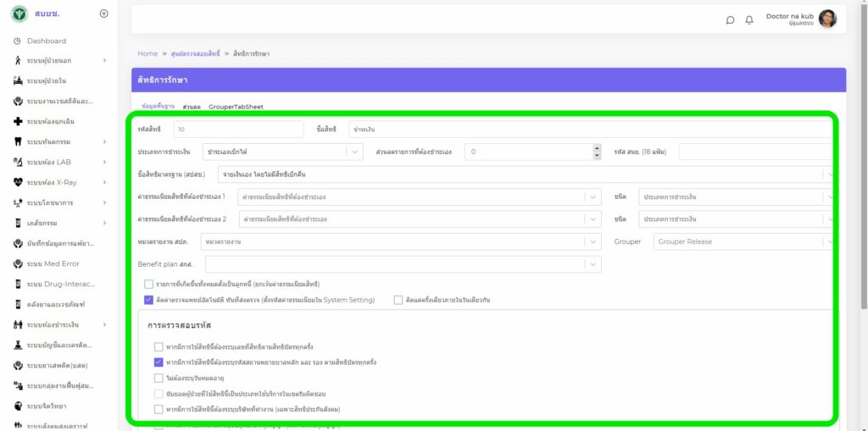Click the heart icon for X-Ray system
868x431 pixels.
[x=18, y=182]
